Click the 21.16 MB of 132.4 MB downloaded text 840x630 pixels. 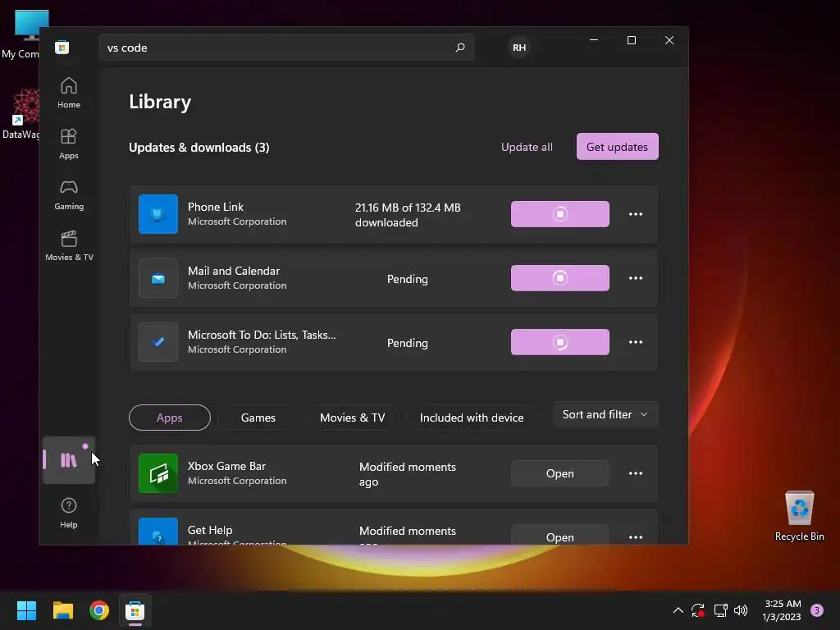coord(408,215)
